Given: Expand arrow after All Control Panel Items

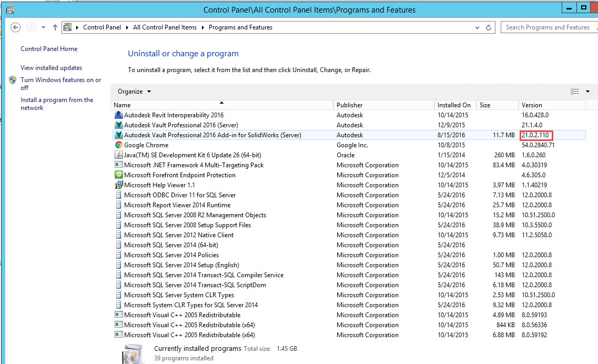Looking at the screenshot, I should click(x=202, y=27).
